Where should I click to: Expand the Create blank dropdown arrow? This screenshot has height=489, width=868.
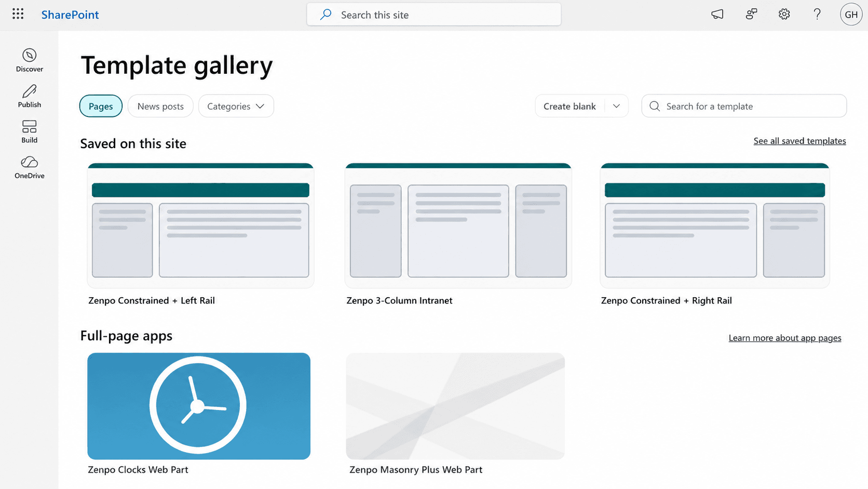click(616, 106)
